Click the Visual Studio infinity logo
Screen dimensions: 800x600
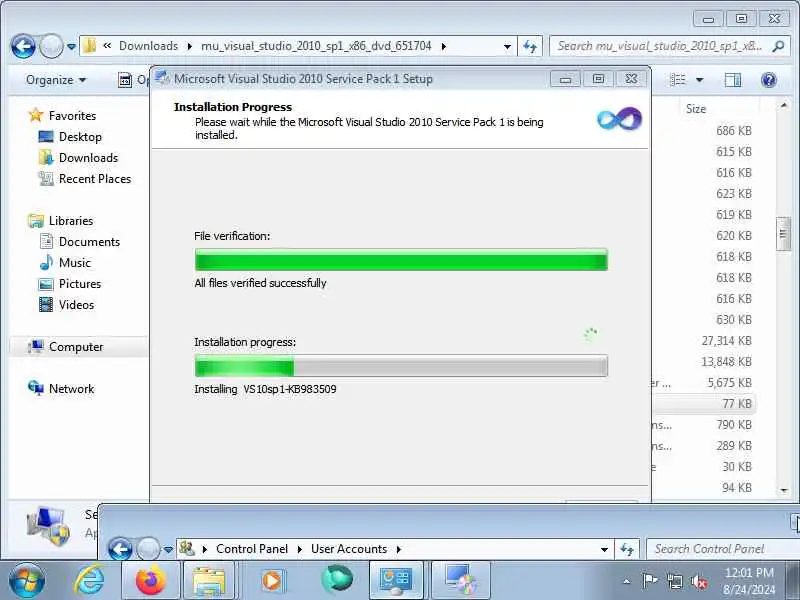point(619,119)
